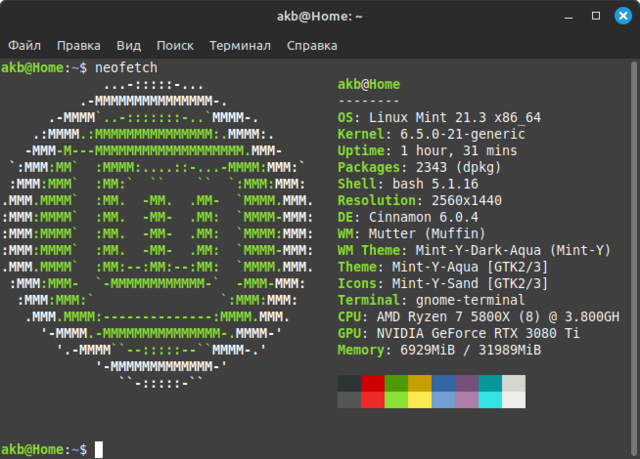
Task: Click the akb@Home window title bar
Action: [x=320, y=16]
